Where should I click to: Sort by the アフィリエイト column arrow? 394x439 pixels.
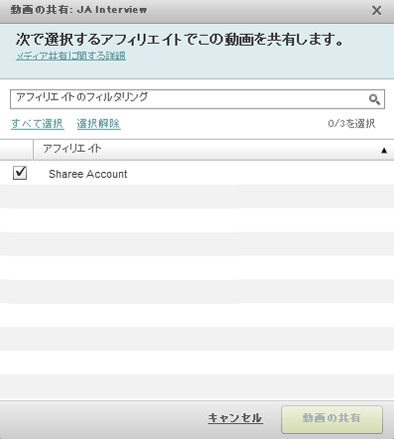pos(384,151)
